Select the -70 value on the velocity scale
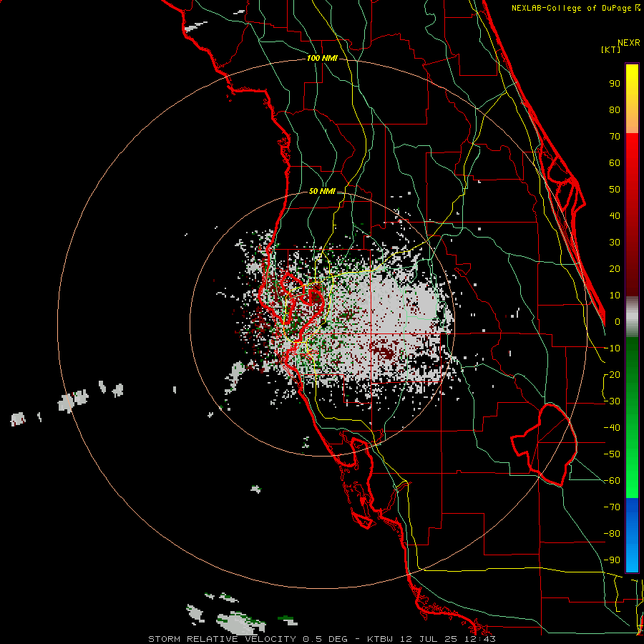 point(612,507)
